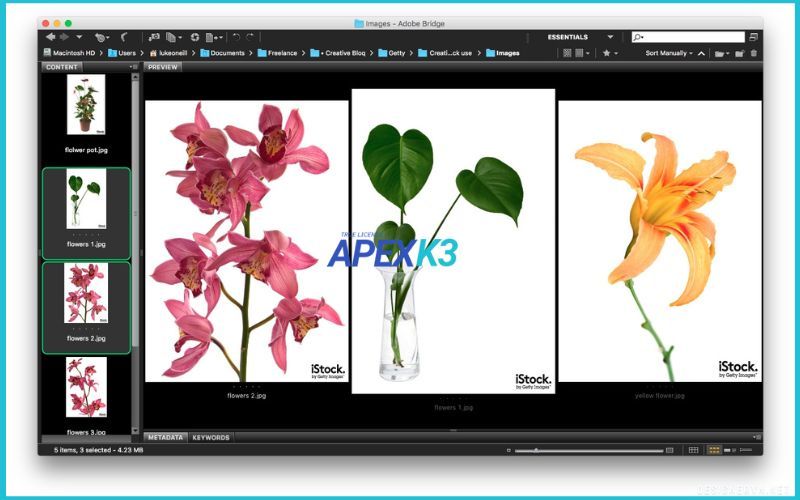Expand chevron after Macintosh HD breadcrumb
This screenshot has height=500, width=800.
tap(101, 53)
